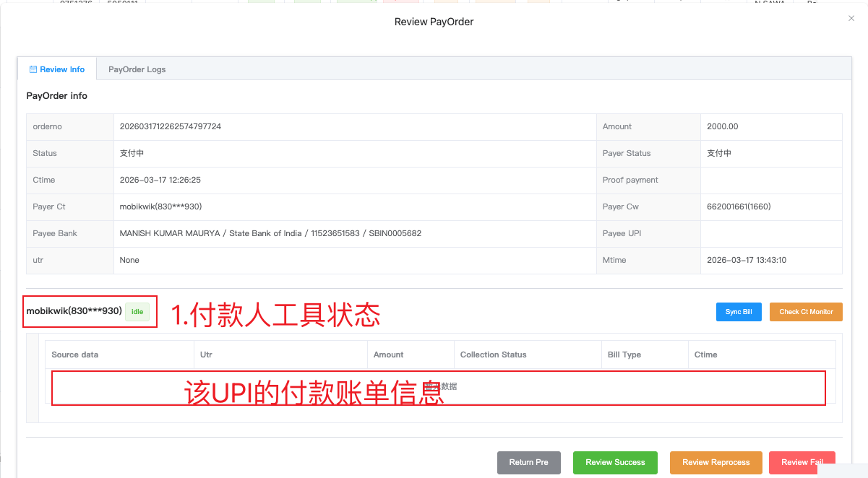
Task: Click the Check Ct Monitor button
Action: (x=805, y=311)
